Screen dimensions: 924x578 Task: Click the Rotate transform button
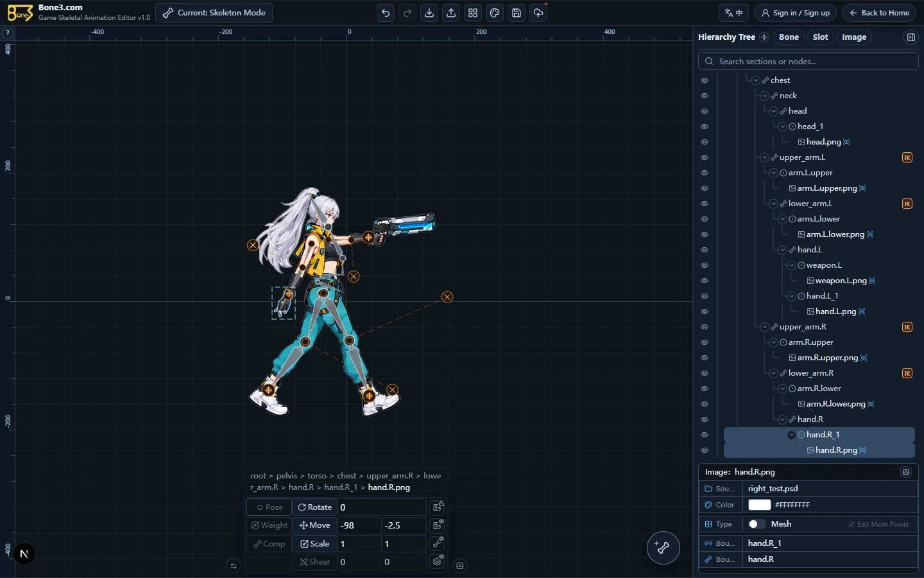point(315,507)
